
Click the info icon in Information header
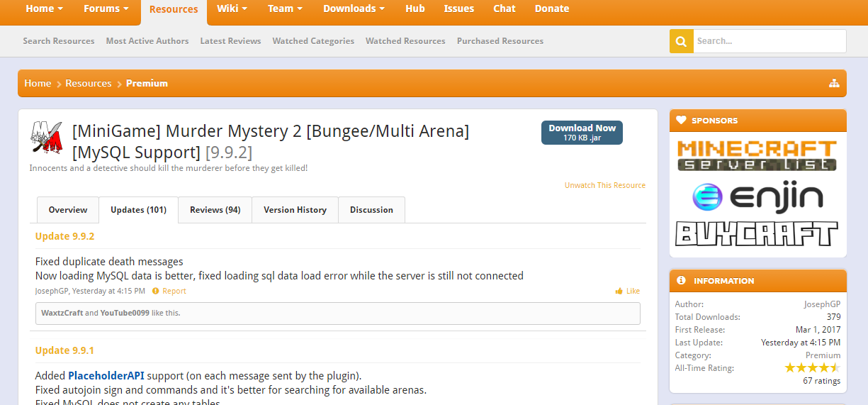pos(681,281)
